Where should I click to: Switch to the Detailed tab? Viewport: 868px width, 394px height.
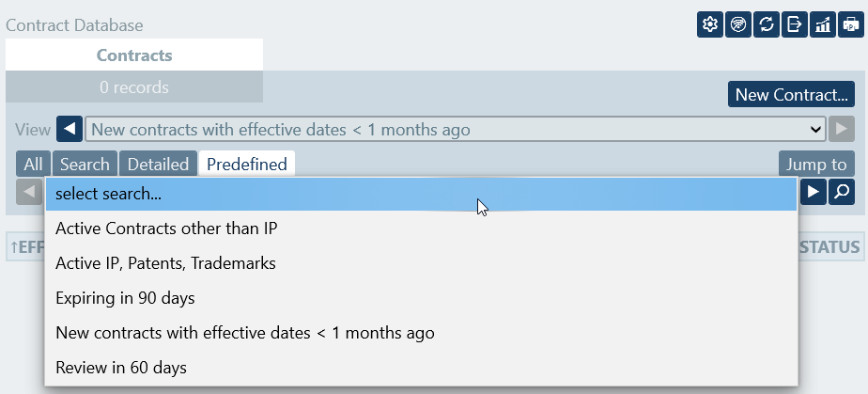click(x=158, y=165)
